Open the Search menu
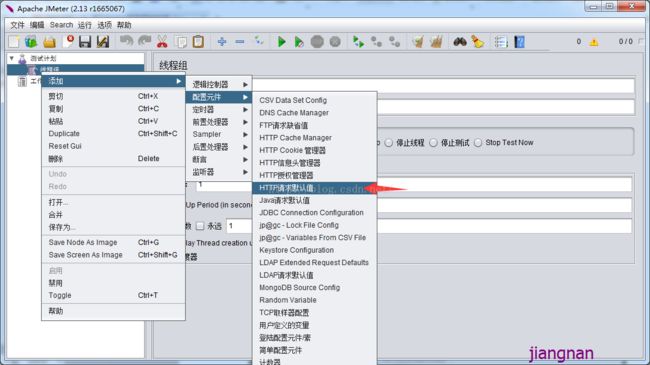This screenshot has height=365, width=650. pyautogui.click(x=61, y=25)
